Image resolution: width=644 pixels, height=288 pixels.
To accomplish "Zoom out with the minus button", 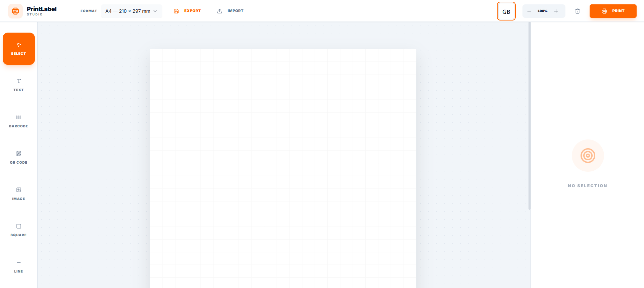I will click(x=529, y=11).
